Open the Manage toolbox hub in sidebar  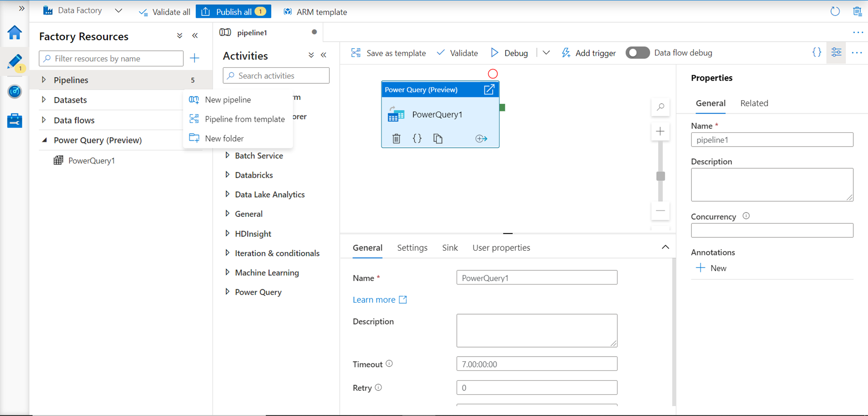15,121
